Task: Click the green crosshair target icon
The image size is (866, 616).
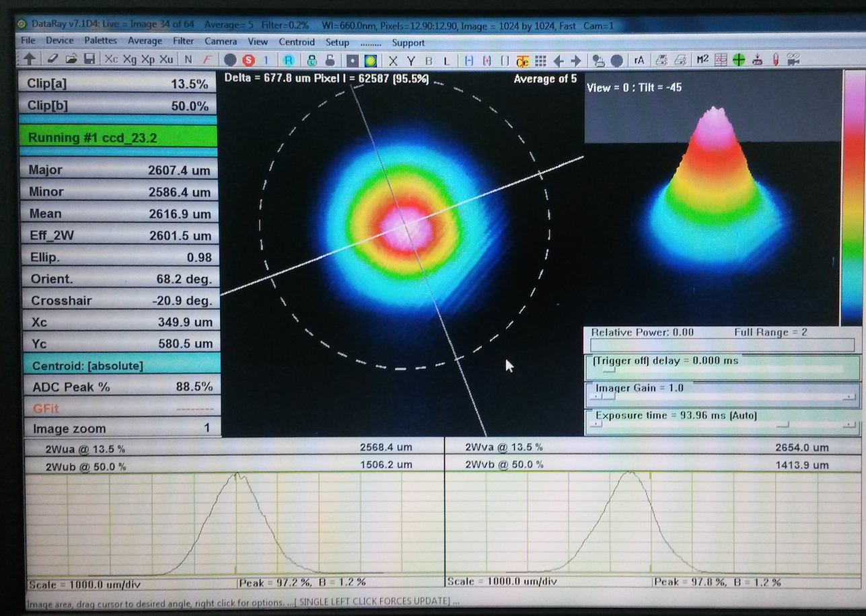Action: point(739,60)
